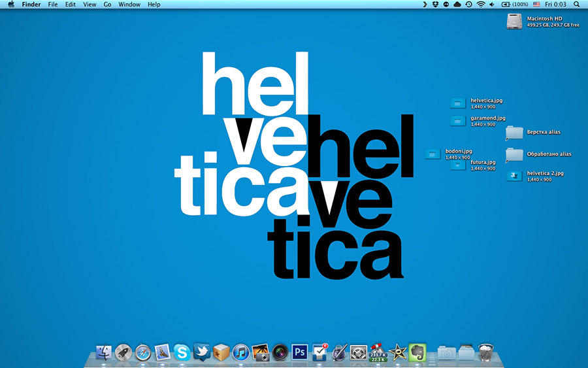Launch Skype from the Dock

pyautogui.click(x=182, y=352)
